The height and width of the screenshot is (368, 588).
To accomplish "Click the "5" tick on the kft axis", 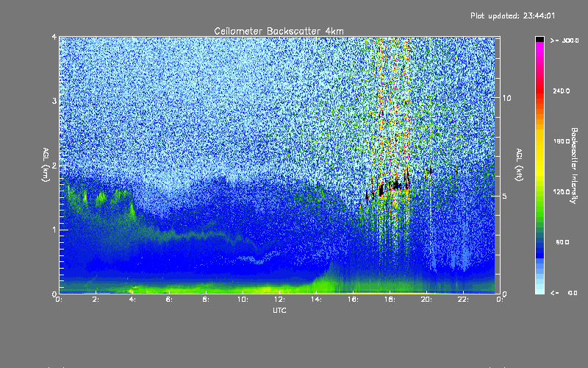I will click(505, 197).
